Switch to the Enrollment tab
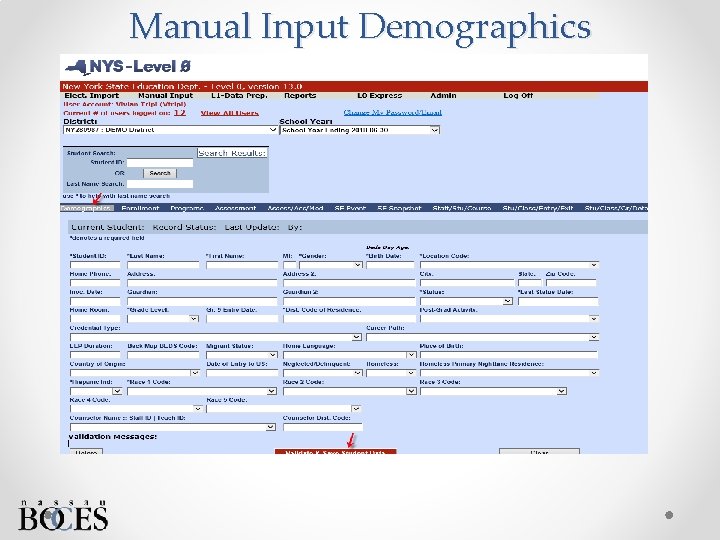720x540 pixels. pos(140,208)
